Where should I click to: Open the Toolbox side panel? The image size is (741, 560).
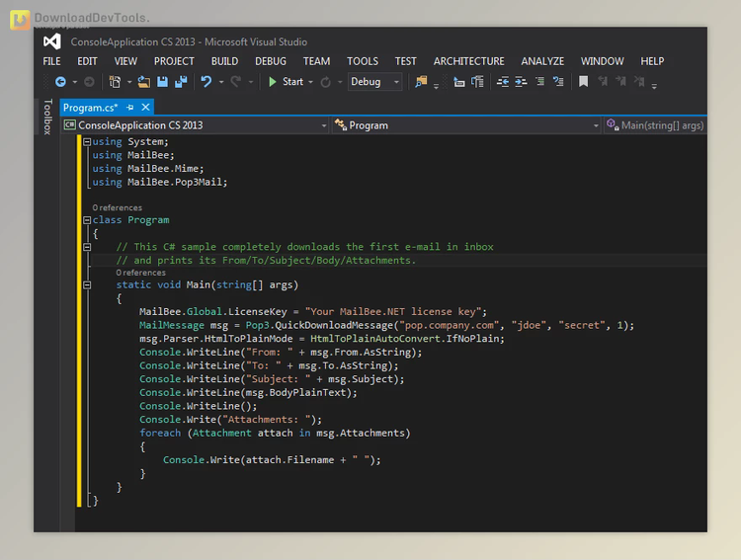point(47,117)
